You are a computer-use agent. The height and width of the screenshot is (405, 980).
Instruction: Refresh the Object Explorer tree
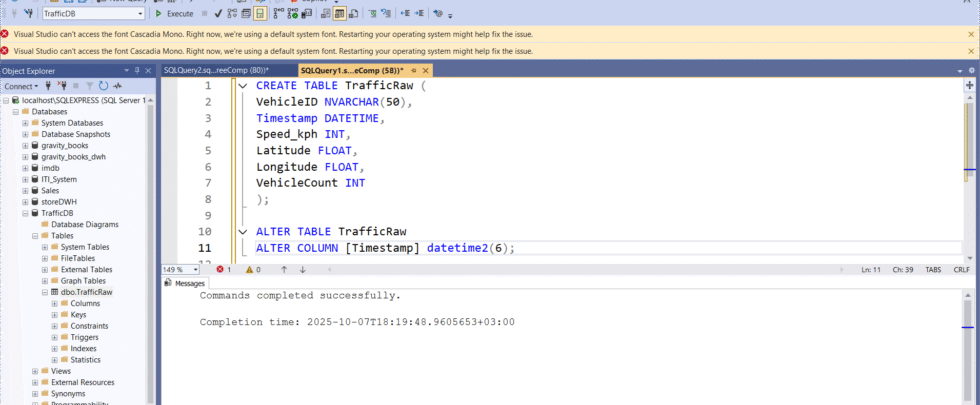(104, 86)
